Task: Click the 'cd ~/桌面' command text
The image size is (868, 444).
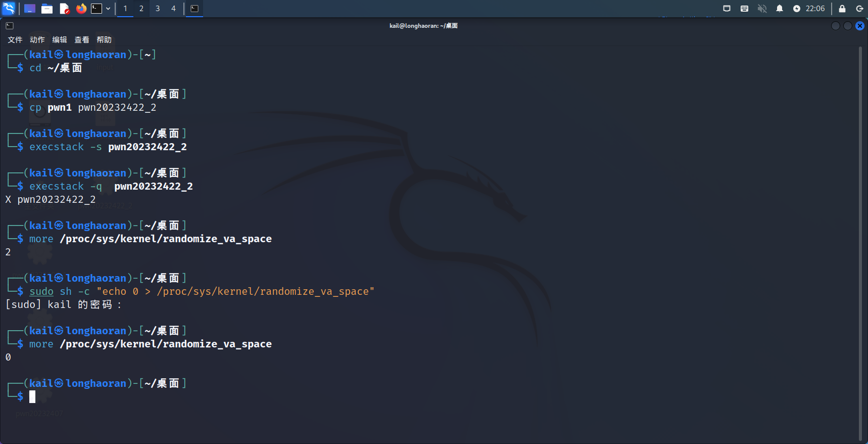Action: [56, 68]
